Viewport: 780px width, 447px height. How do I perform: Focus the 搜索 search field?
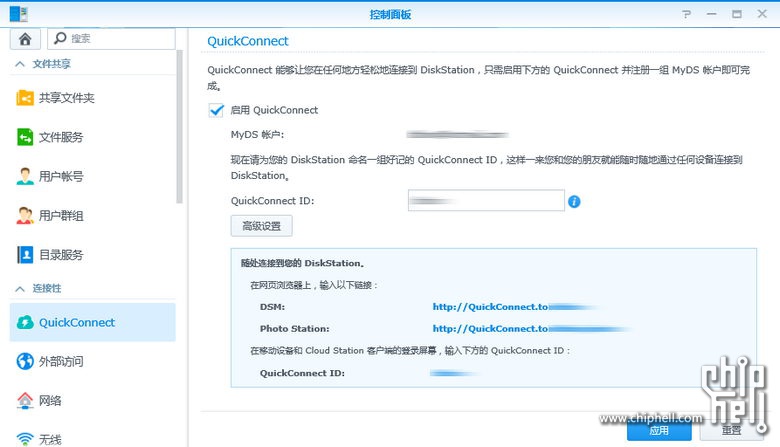[111, 39]
